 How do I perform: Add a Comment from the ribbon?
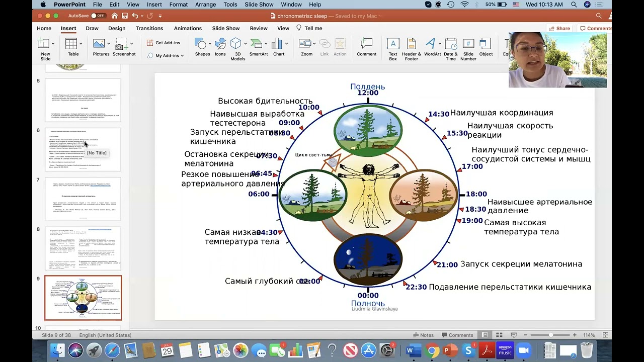point(366,47)
